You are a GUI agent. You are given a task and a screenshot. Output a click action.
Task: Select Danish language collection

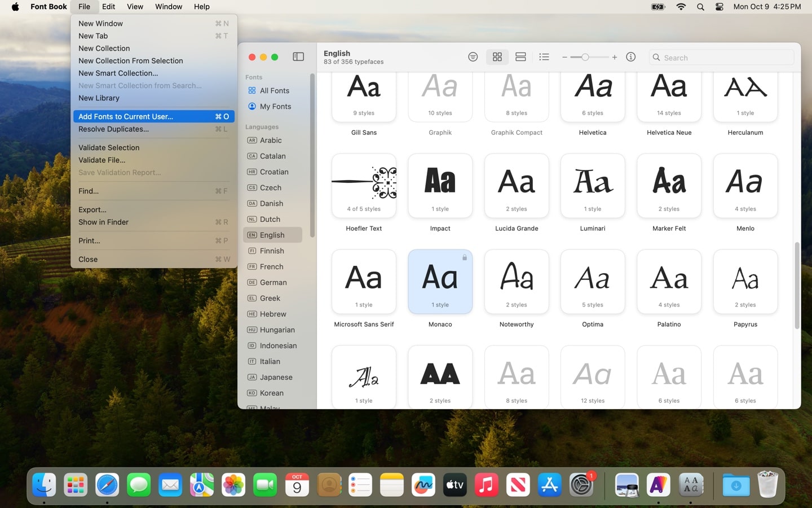(273, 203)
